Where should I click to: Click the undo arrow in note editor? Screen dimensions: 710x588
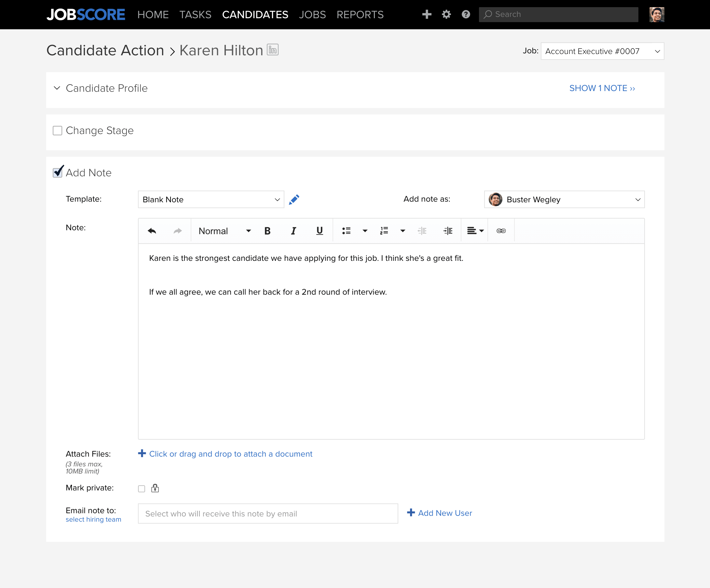point(152,231)
